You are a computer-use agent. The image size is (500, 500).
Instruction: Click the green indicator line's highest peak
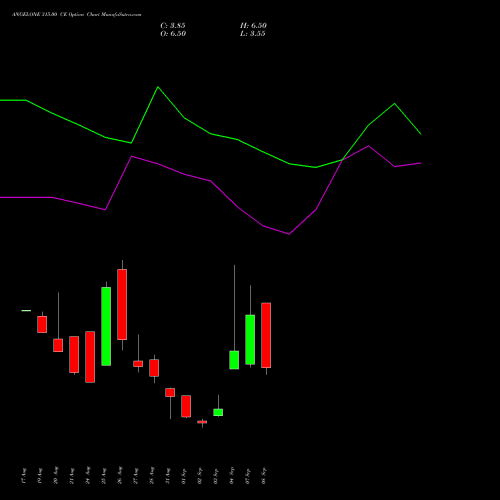point(158,87)
